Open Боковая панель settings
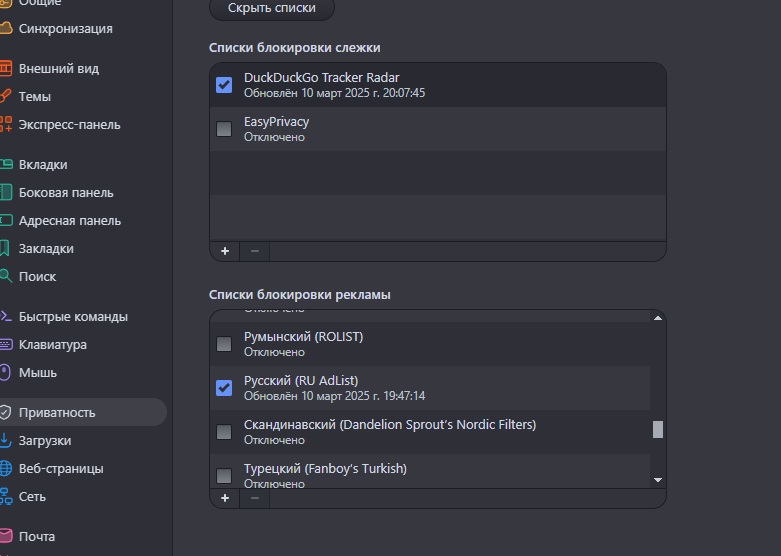781x556 pixels. 66,192
